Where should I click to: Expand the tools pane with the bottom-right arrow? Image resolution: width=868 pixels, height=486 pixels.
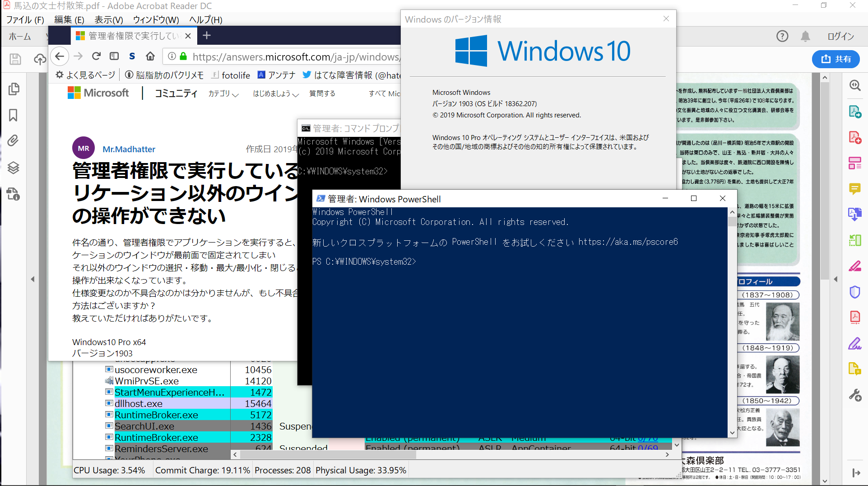pyautogui.click(x=856, y=473)
